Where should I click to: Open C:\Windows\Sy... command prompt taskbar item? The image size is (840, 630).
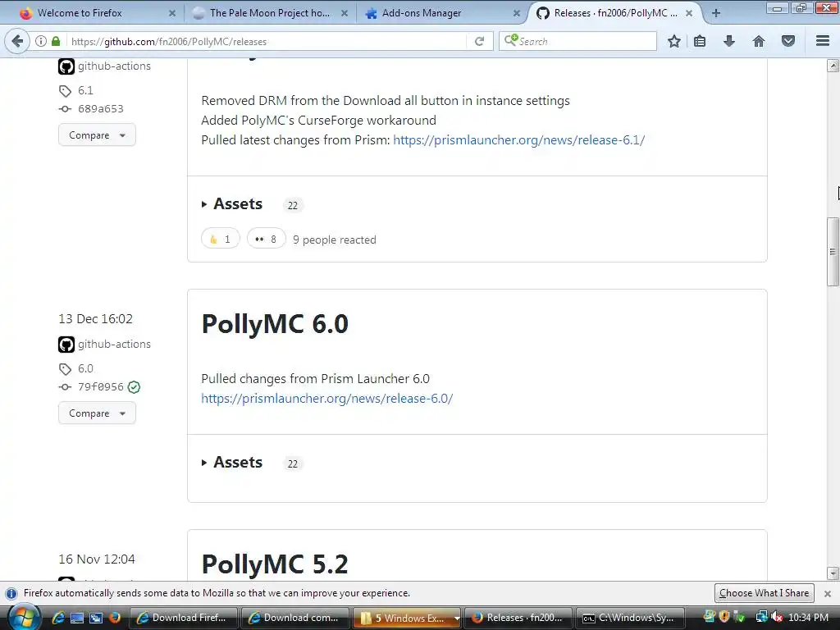(631, 618)
